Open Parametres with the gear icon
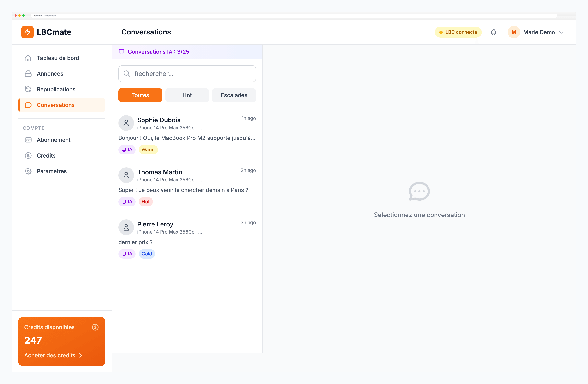 coord(28,171)
